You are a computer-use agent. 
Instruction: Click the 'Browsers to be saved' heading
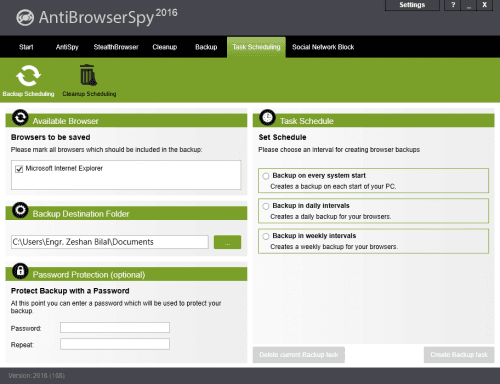pos(51,137)
